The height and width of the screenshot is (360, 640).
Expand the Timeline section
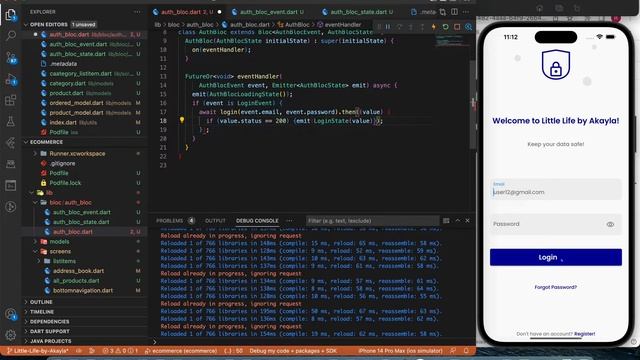point(42,312)
